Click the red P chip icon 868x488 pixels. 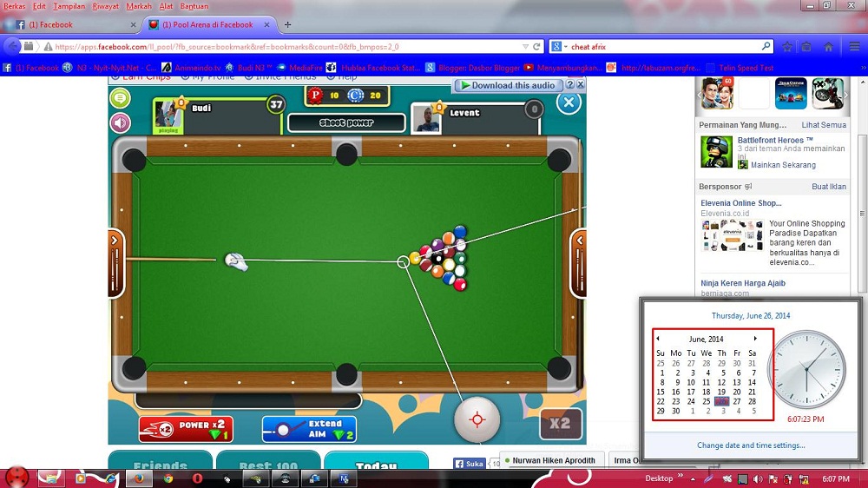tap(316, 96)
